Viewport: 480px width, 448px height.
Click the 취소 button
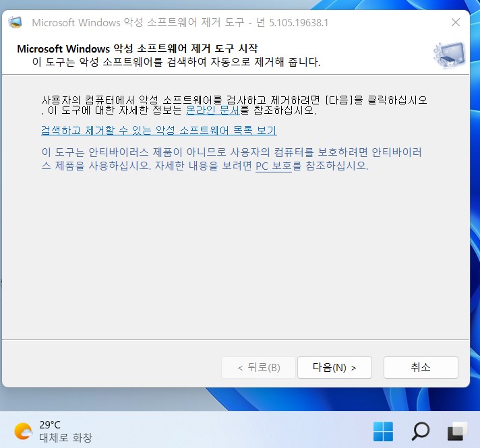coord(421,367)
